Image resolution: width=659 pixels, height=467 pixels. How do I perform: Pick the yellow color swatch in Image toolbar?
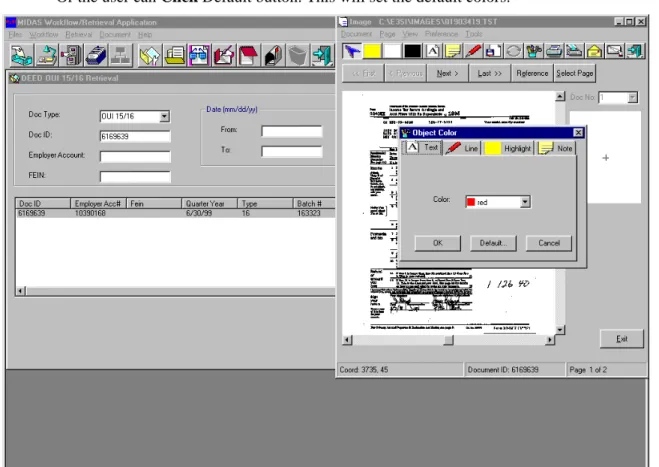coord(372,51)
